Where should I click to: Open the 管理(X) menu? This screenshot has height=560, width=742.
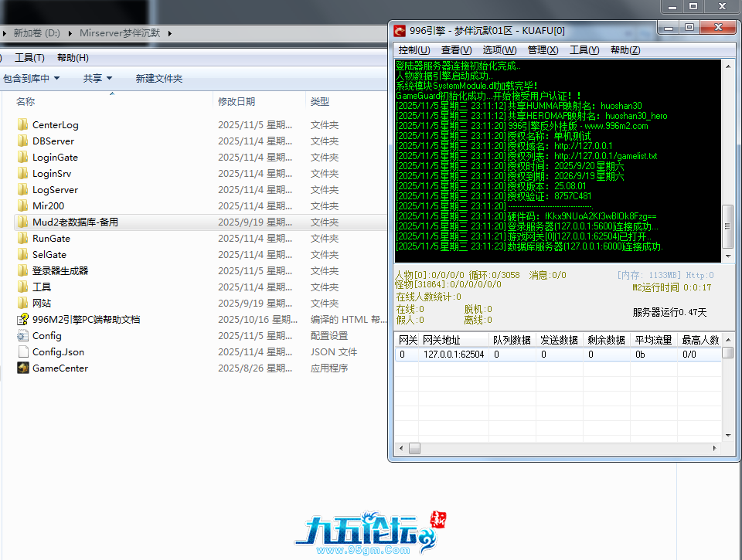[543, 50]
